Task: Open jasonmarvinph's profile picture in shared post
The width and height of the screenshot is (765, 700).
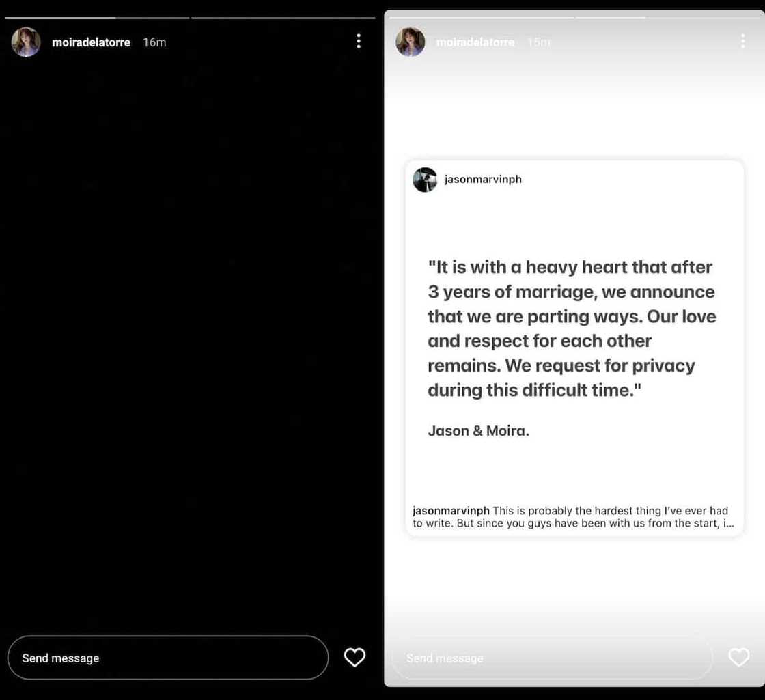Action: (x=425, y=180)
